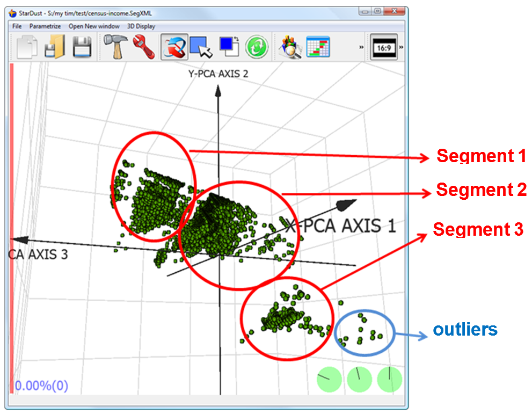Minimize the StarDust window
Screen dimensions: 532x414
click(x=365, y=11)
